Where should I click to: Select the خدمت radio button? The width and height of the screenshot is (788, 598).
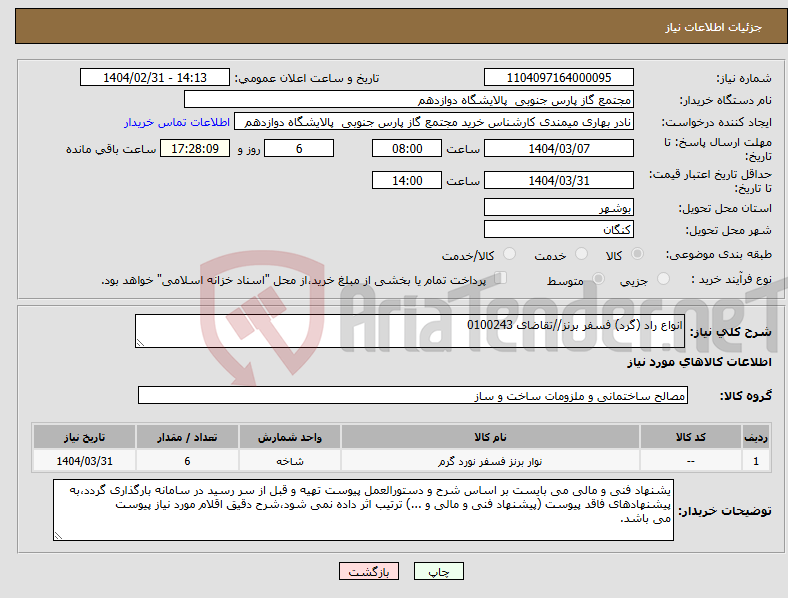click(x=581, y=254)
